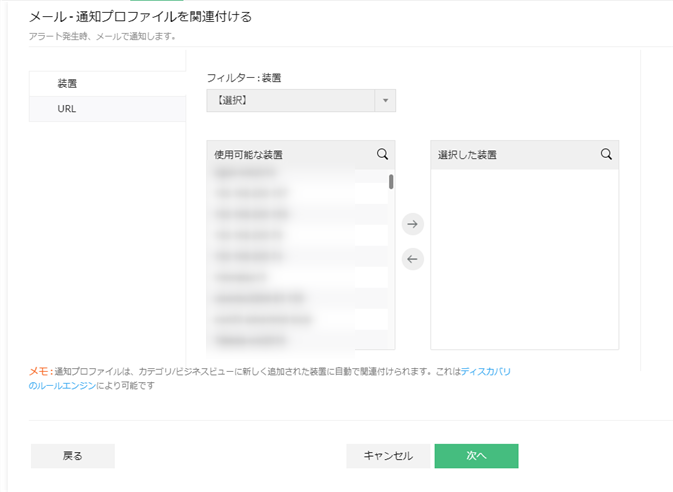673x492 pixels.
Task: Click the キャンセル button
Action: tap(388, 456)
